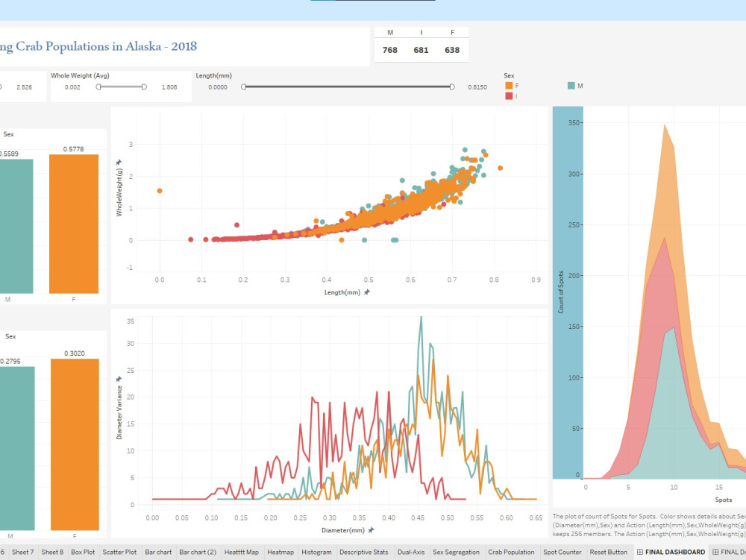Image resolution: width=746 pixels, height=560 pixels.
Task: Switch to Crab Population tab
Action: pyautogui.click(x=512, y=552)
